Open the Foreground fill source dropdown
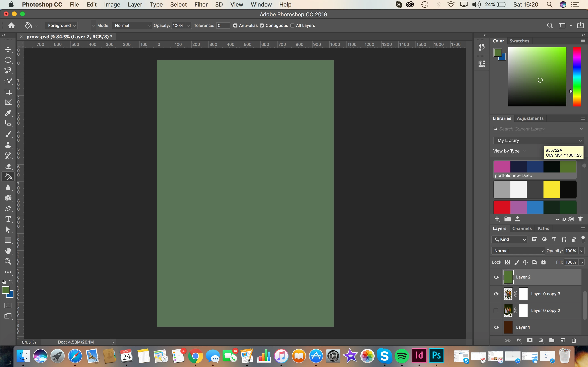The width and height of the screenshot is (588, 367). [62, 25]
